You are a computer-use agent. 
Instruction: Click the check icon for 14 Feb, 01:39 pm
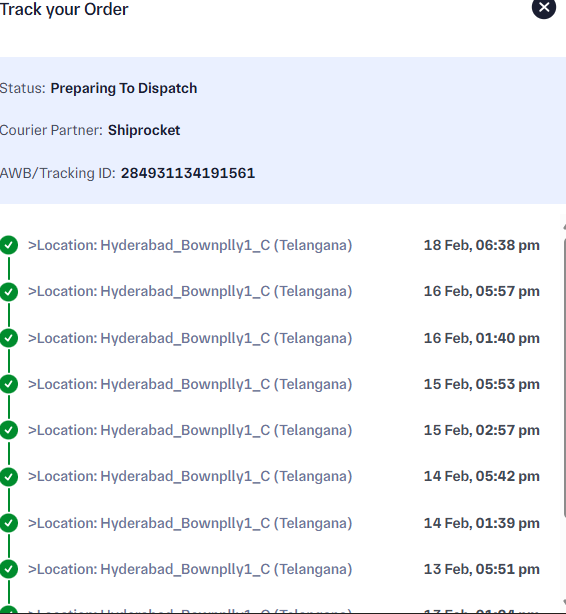(9, 523)
